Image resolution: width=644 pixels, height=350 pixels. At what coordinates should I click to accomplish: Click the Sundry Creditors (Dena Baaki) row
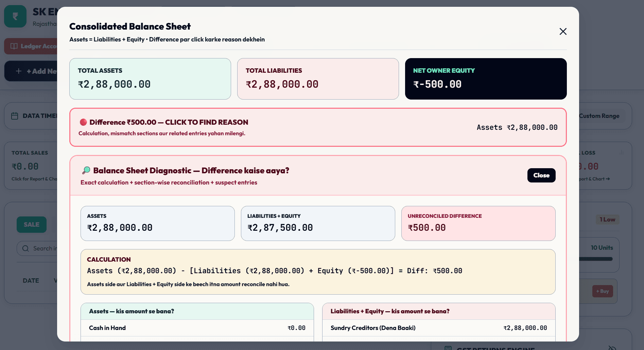[x=439, y=328]
